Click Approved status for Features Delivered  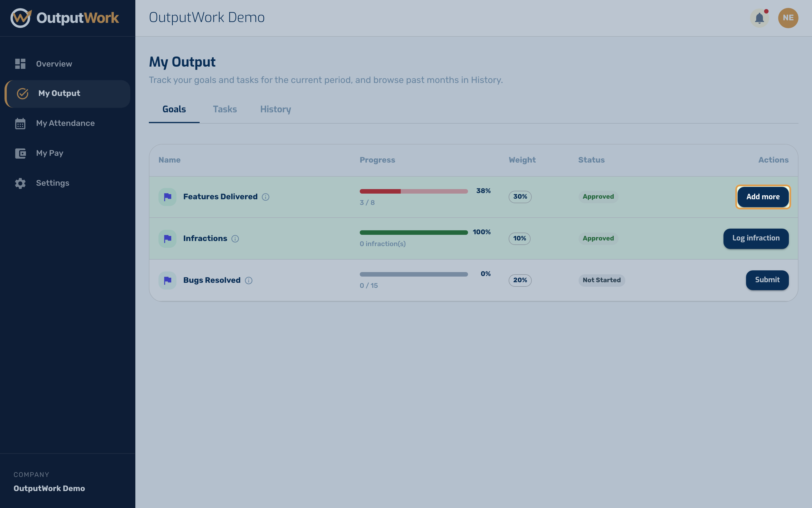click(598, 197)
